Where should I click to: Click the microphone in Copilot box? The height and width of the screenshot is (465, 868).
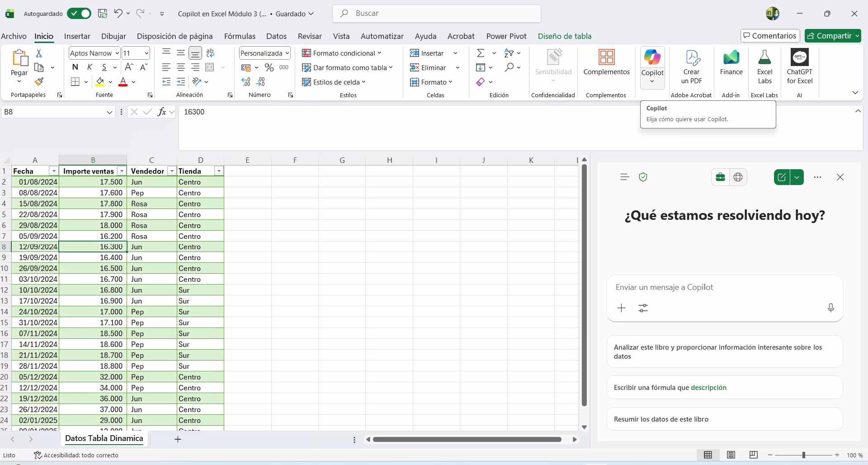click(830, 308)
